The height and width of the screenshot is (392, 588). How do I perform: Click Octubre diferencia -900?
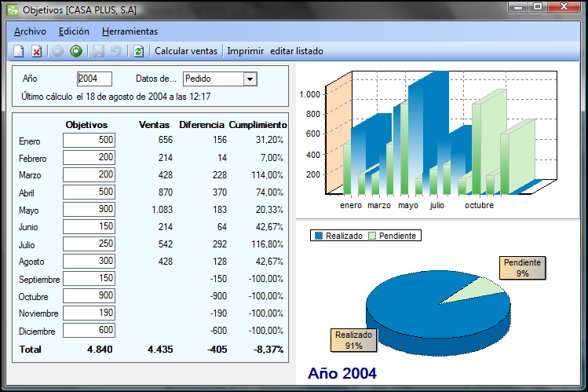(x=218, y=296)
